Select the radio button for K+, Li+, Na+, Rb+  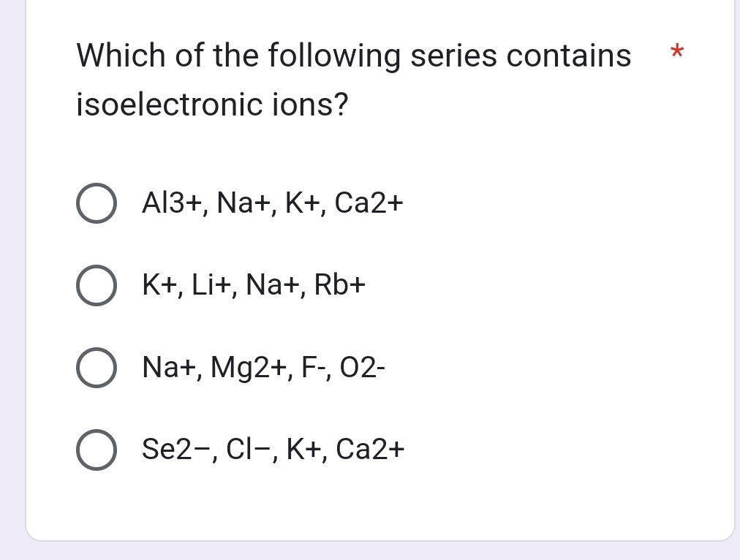(96, 285)
